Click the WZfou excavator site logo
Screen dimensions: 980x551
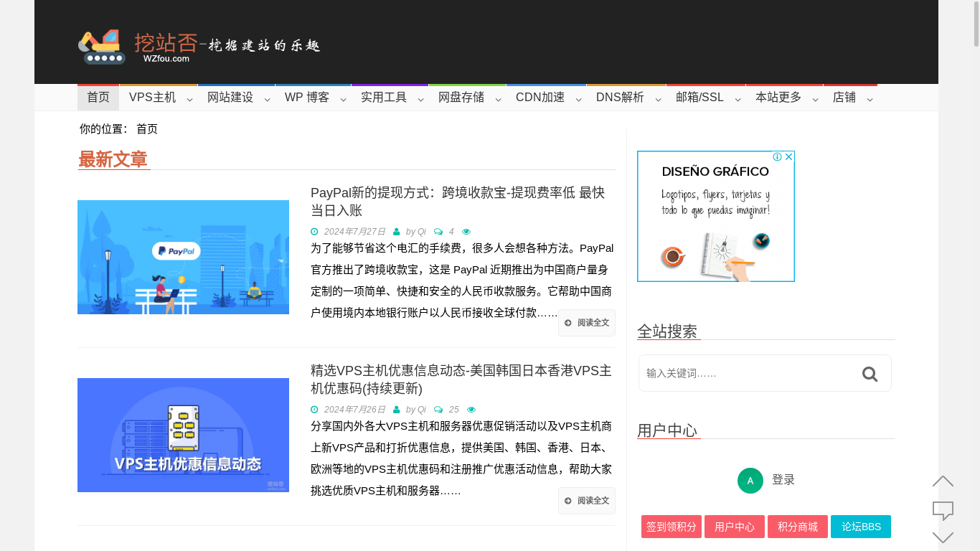tap(199, 46)
